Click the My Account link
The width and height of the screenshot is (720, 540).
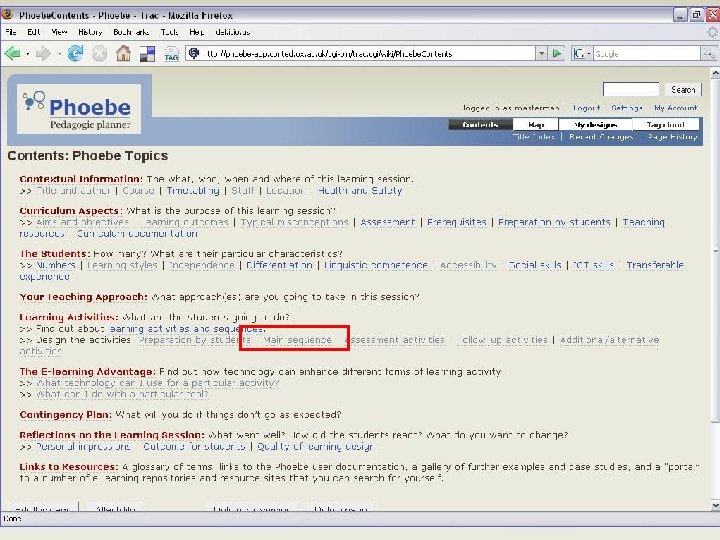tap(675, 108)
